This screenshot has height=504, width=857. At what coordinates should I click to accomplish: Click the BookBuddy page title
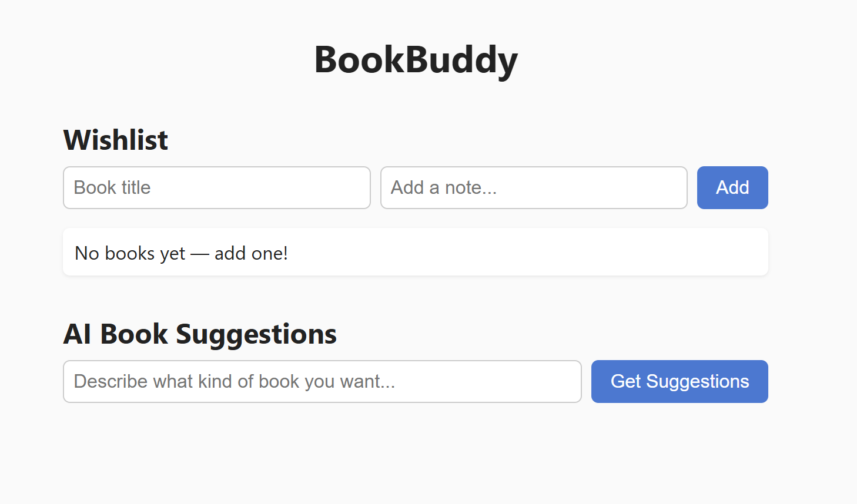[416, 60]
